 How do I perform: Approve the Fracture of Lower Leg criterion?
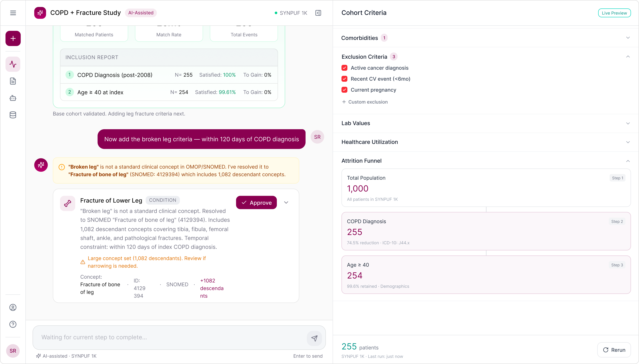point(257,202)
